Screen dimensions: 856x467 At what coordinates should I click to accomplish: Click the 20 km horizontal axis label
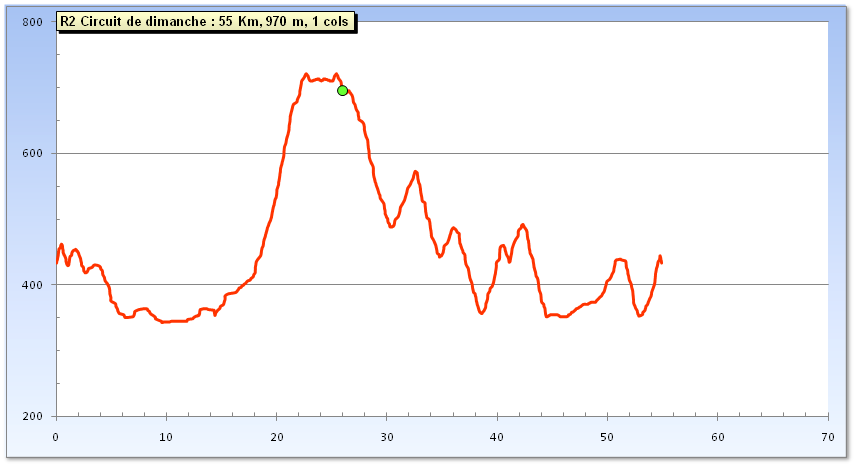[276, 437]
